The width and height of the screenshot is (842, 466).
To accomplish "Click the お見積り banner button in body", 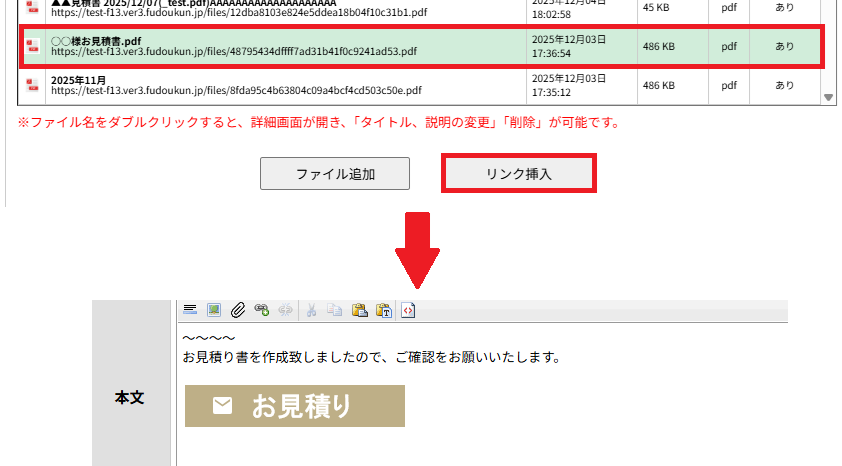I will (x=295, y=406).
